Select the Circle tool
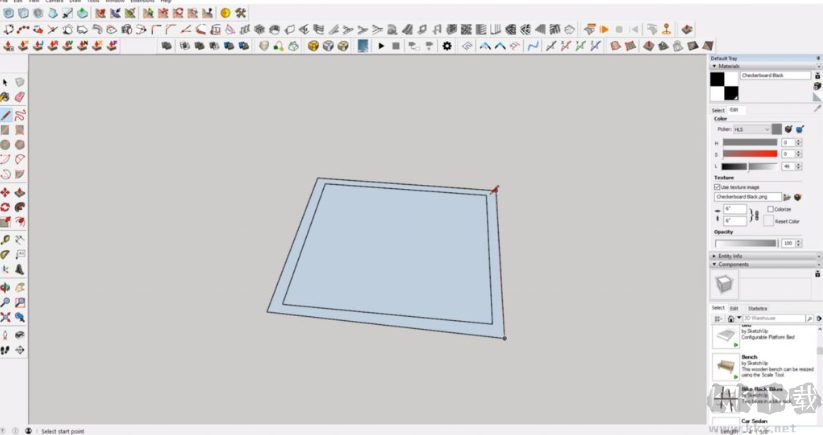Screen dimensions: 823x435 [5, 144]
